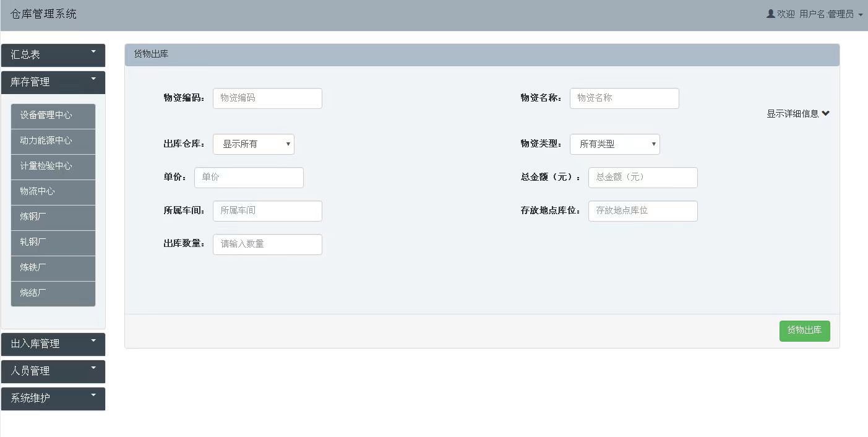Open the 物资类型 dropdown
The image size is (868, 437).
(614, 144)
